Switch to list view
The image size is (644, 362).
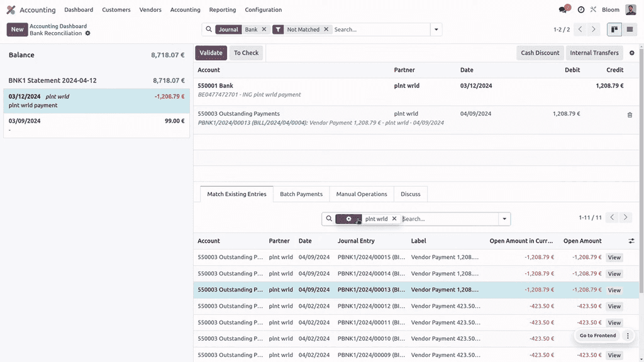tap(630, 30)
